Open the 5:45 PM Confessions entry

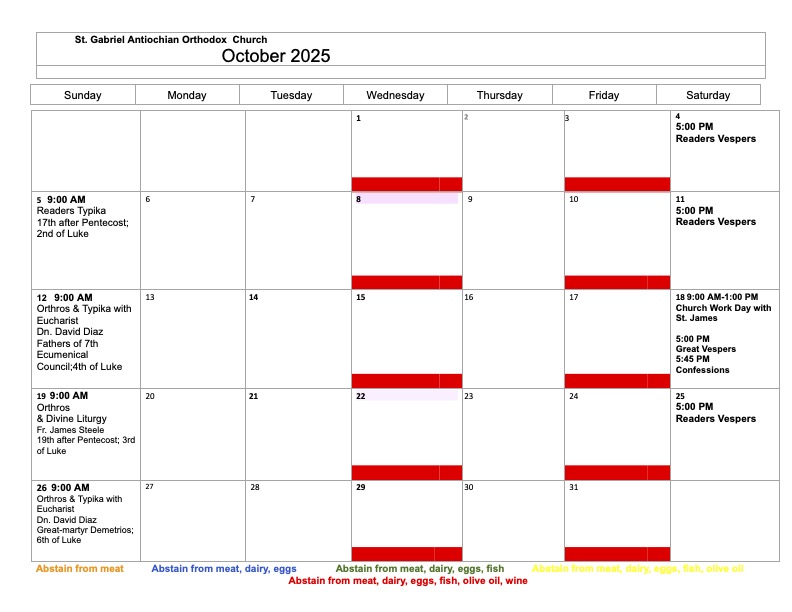click(702, 365)
